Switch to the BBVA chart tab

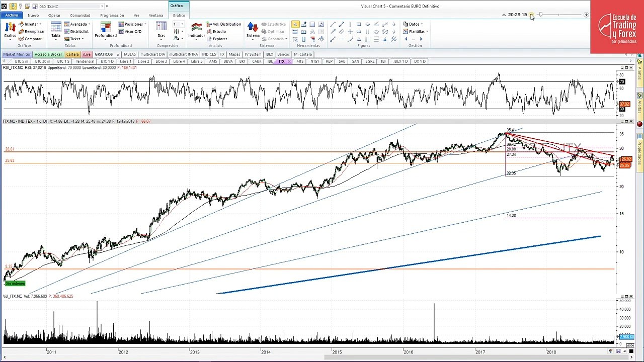[228, 61]
